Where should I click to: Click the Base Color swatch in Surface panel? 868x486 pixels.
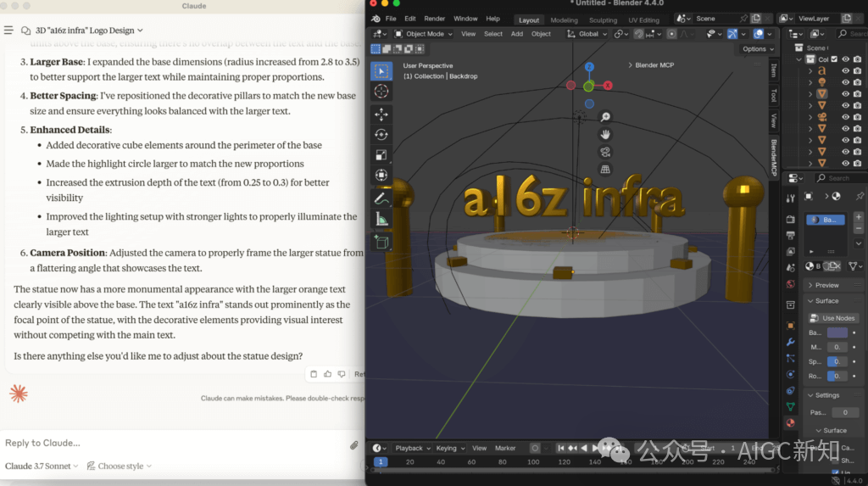click(x=837, y=332)
